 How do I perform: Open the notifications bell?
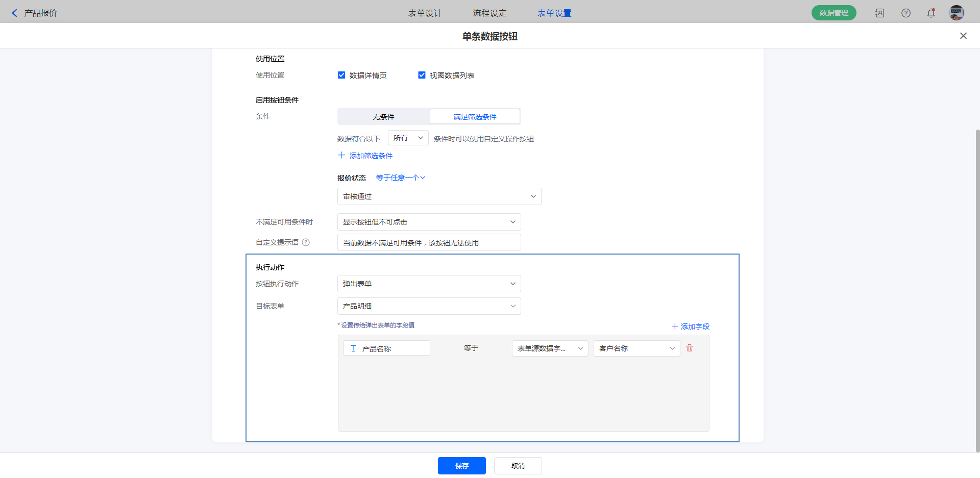click(931, 13)
